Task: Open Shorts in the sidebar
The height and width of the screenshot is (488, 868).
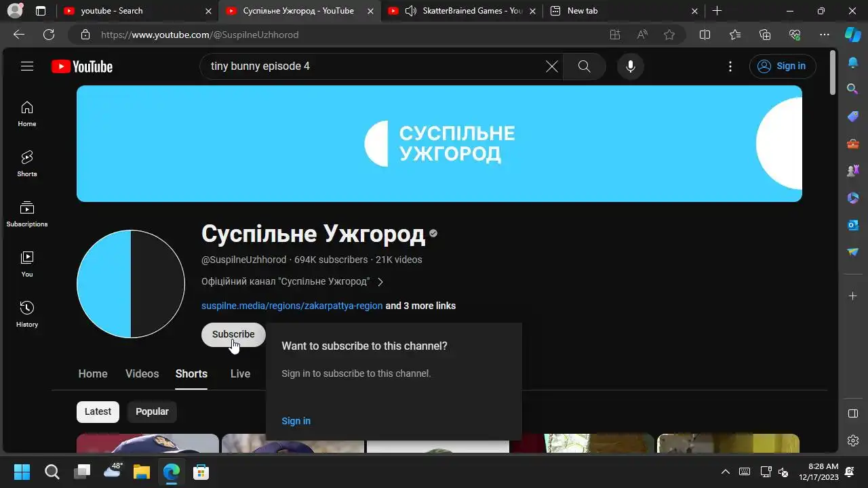Action: tap(27, 164)
